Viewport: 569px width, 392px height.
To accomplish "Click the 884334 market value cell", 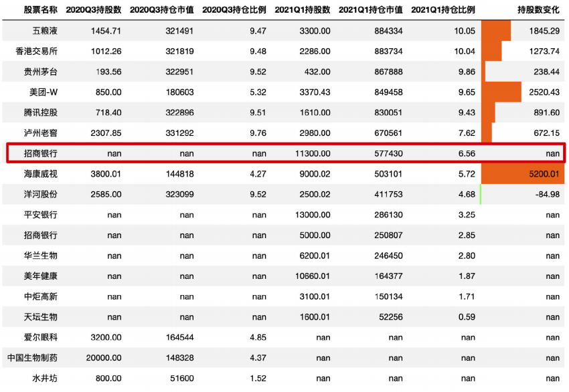I will 389,31.
